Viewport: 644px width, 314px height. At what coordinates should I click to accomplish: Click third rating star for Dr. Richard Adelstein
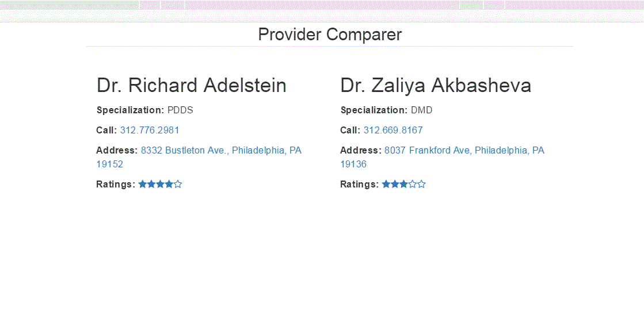160,184
